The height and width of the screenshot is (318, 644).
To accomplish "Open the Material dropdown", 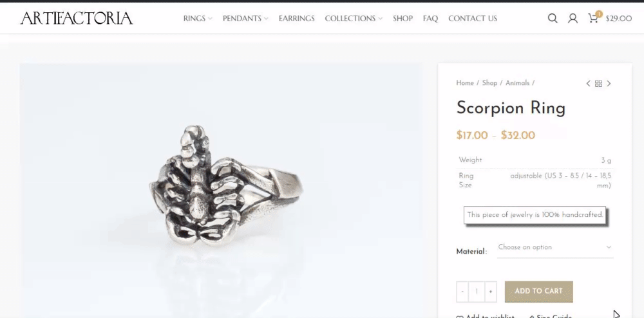I will (x=555, y=247).
